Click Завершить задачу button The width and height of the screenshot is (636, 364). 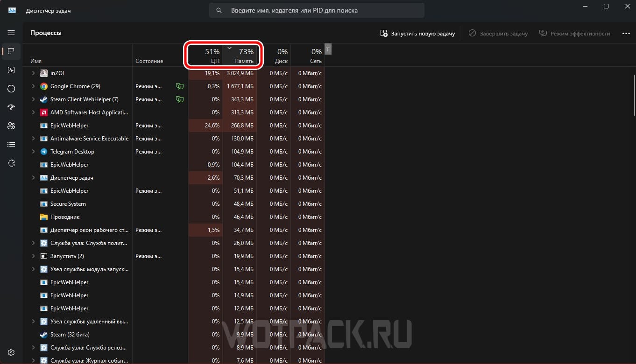[x=498, y=34]
